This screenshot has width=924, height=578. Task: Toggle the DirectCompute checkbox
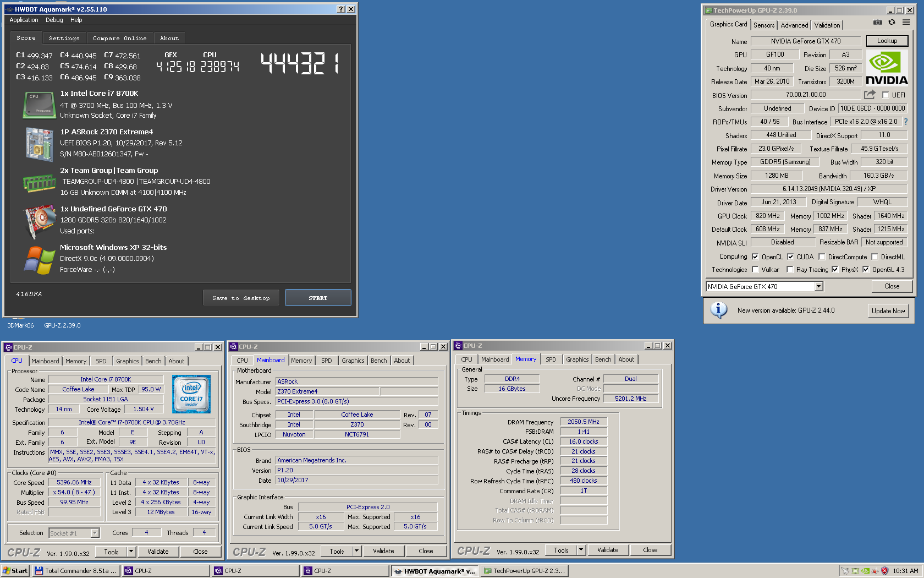tap(822, 257)
